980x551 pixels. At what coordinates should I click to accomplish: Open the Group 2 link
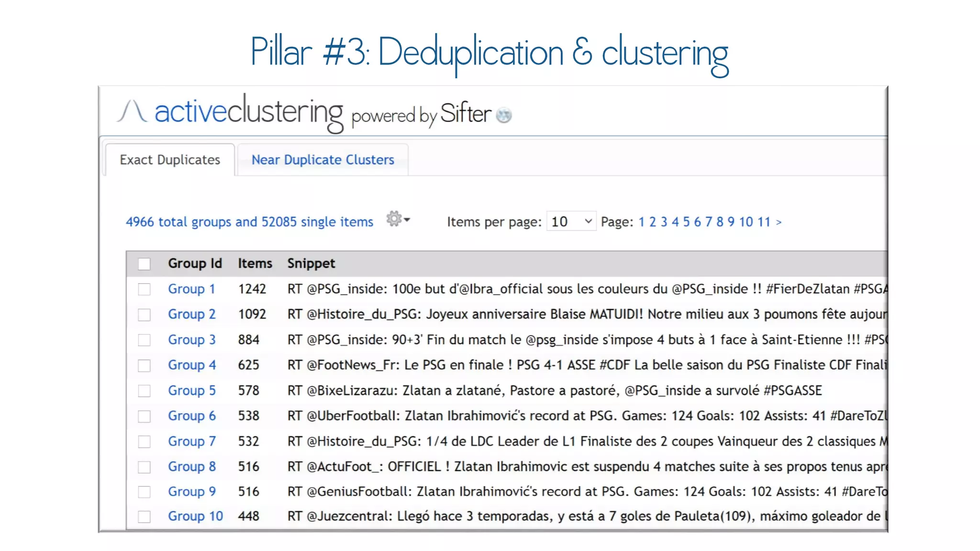point(191,314)
